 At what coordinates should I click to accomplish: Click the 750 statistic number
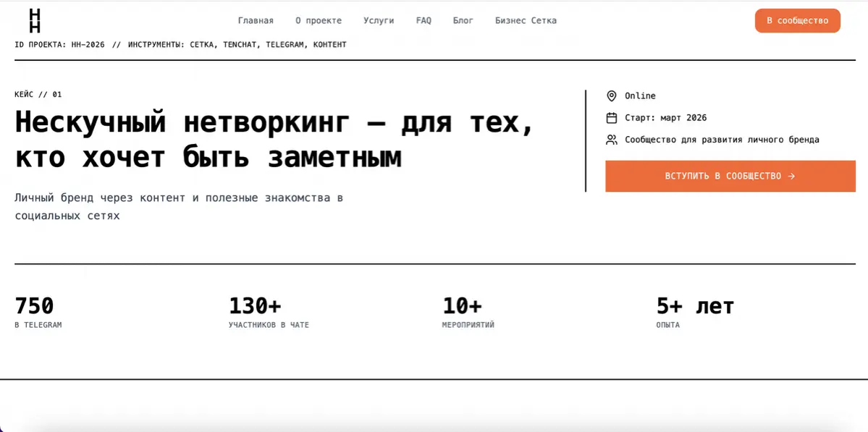pyautogui.click(x=34, y=305)
